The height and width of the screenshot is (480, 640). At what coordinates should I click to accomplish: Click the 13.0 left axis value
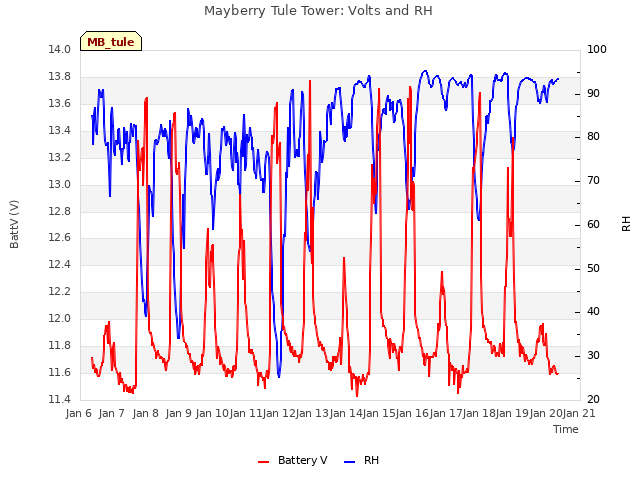(60, 184)
